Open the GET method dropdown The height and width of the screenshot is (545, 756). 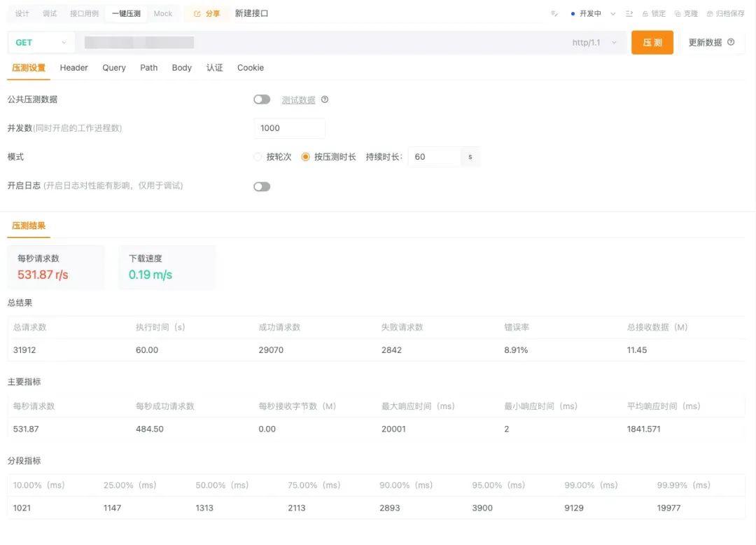[41, 43]
